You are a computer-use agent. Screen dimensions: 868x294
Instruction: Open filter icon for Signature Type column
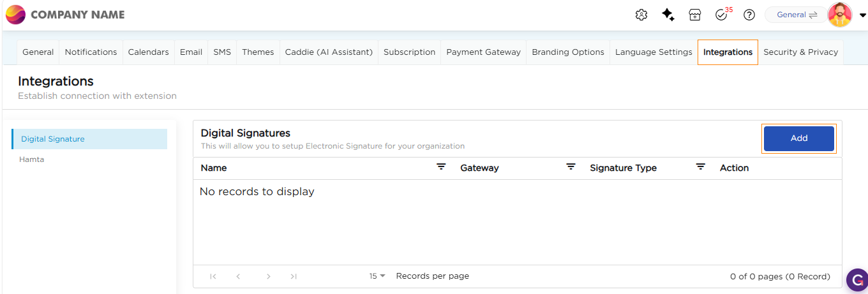[700, 167]
